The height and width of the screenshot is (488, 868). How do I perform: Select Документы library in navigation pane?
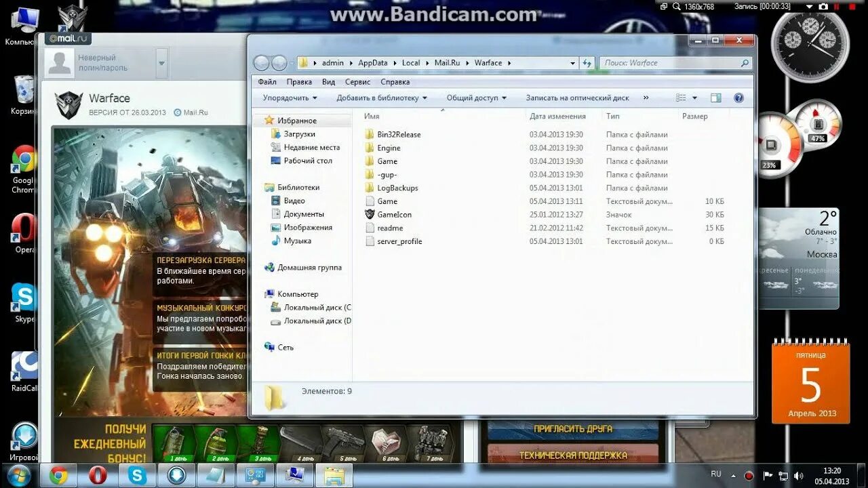point(304,214)
